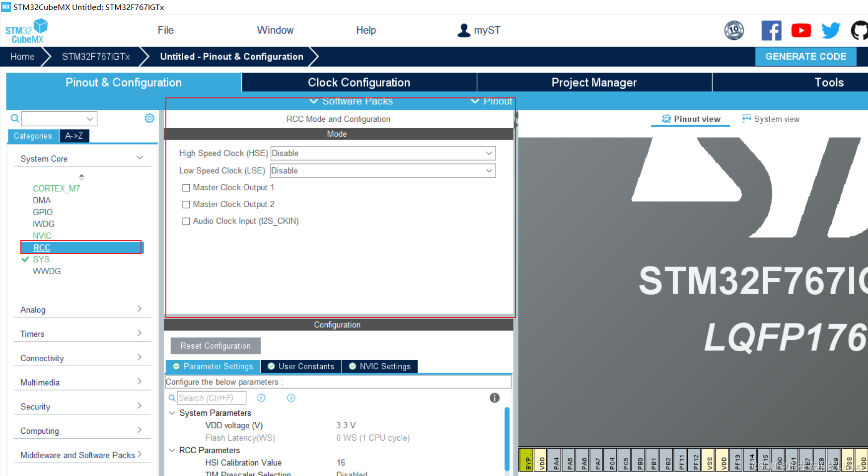Select the Categories tab

coord(33,136)
